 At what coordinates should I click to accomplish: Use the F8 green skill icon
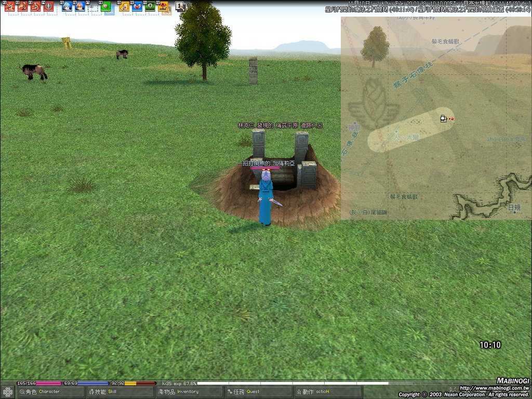(x=105, y=6)
